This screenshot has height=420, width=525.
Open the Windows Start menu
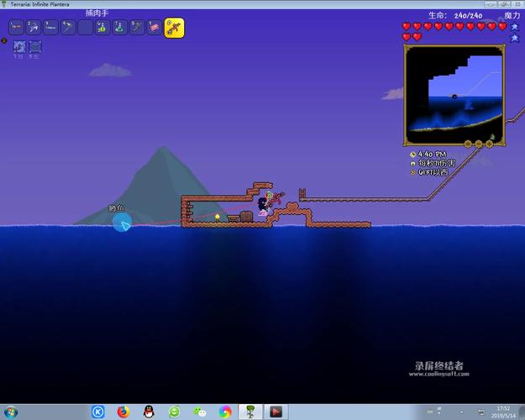(x=11, y=412)
